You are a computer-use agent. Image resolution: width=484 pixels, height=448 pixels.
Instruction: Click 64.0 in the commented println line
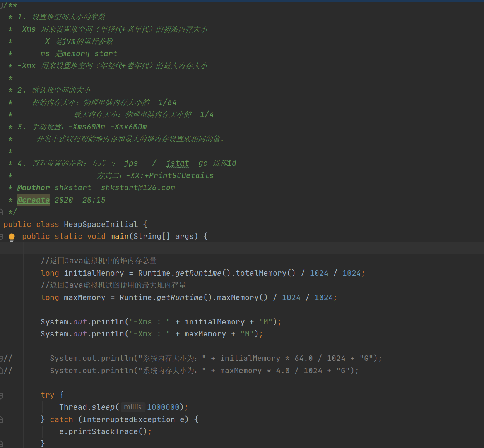click(304, 358)
